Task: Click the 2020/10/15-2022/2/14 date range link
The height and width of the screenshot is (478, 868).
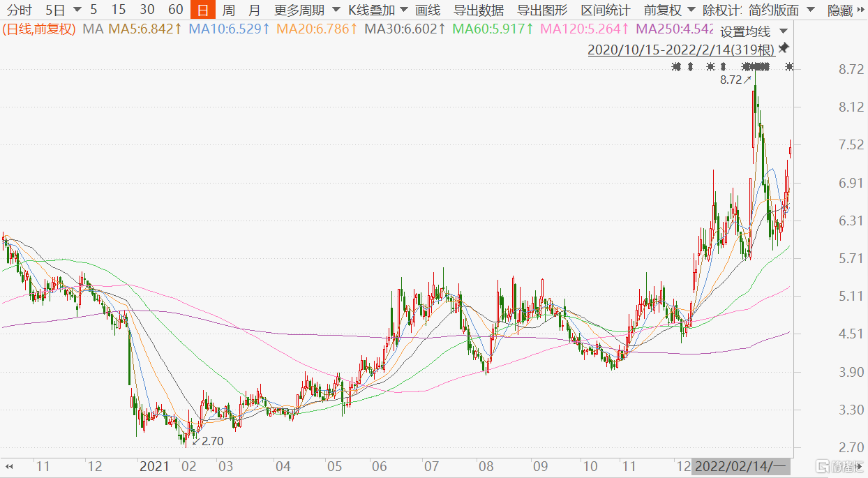Action: tap(681, 50)
